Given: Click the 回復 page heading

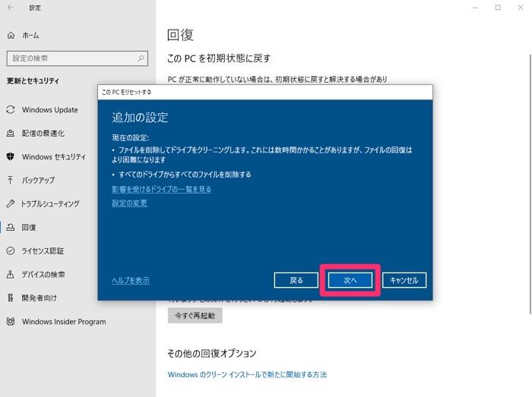Looking at the screenshot, I should click(x=181, y=35).
